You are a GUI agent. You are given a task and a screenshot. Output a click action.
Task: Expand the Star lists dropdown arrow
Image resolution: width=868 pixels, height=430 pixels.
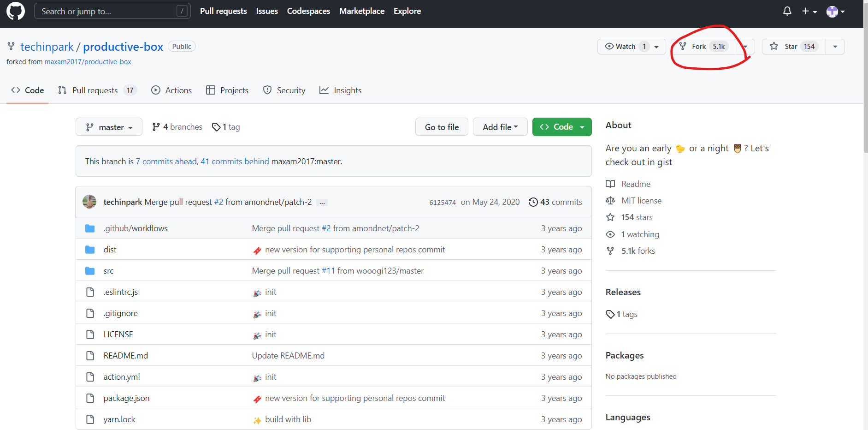(835, 47)
